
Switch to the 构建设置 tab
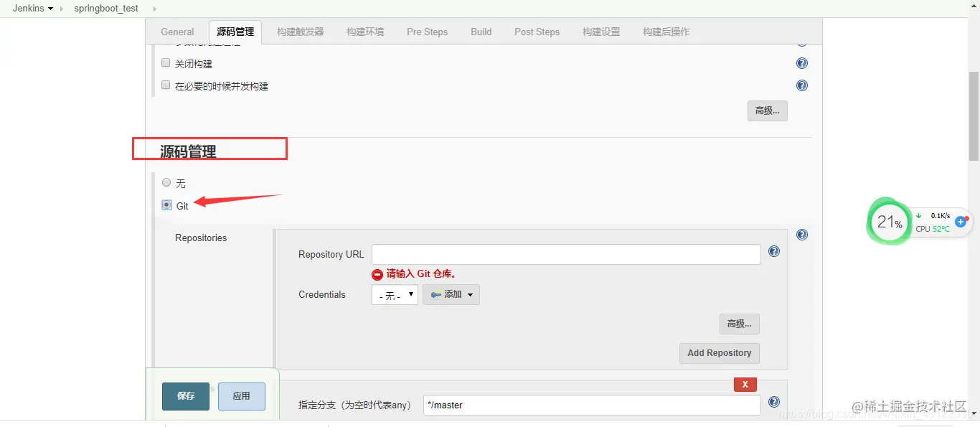601,32
